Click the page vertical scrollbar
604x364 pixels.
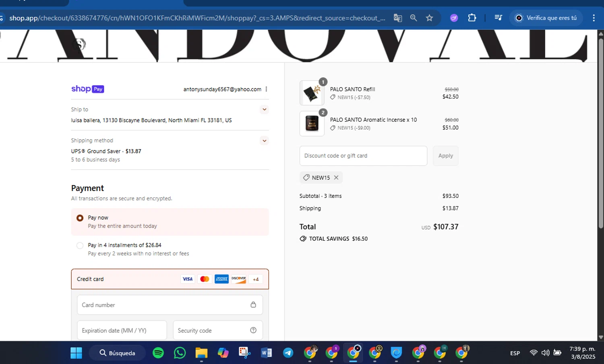601,133
